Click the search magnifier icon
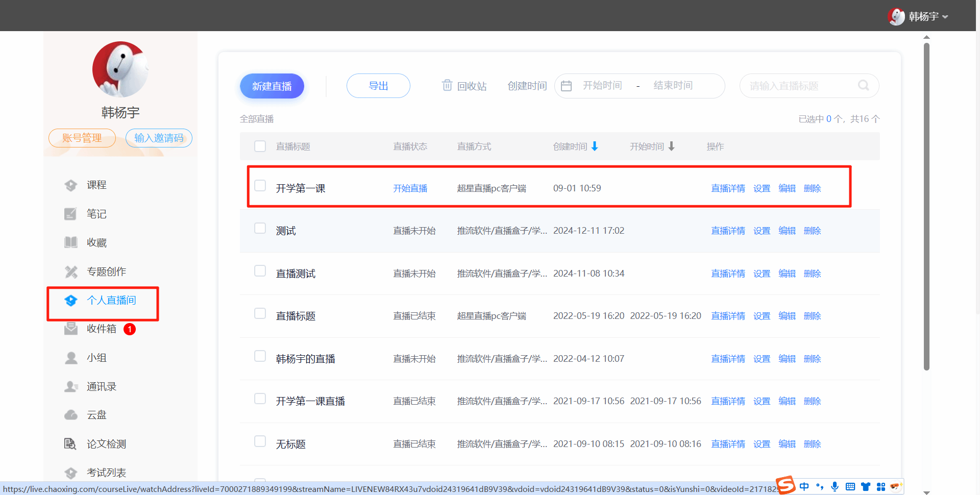This screenshot has width=980, height=495. click(863, 85)
